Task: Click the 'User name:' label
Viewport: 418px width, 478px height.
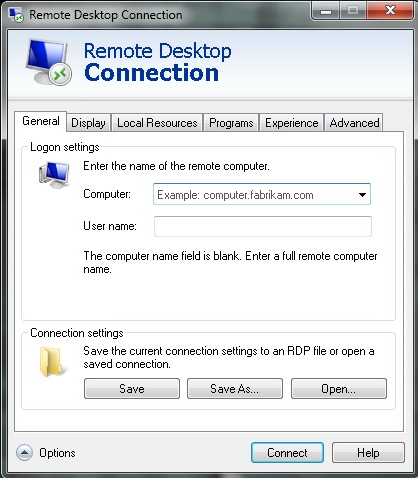Action: 110,226
